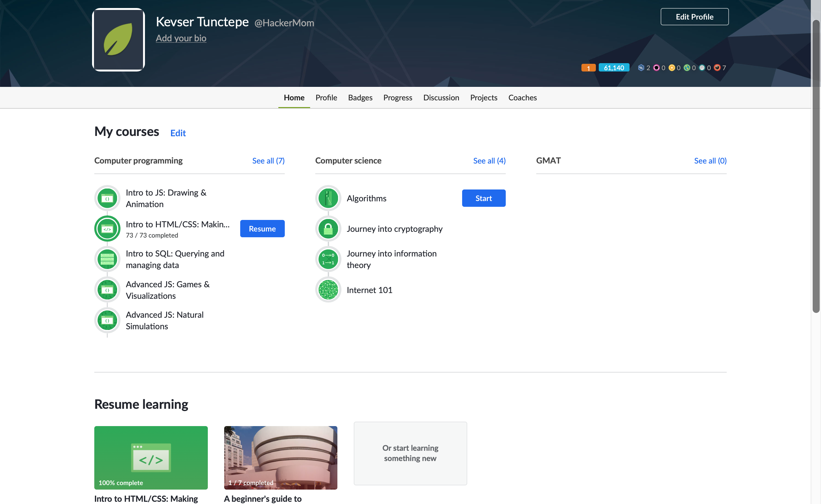Click the page vertical scrollbar thumb
821x504 pixels.
(x=816, y=166)
